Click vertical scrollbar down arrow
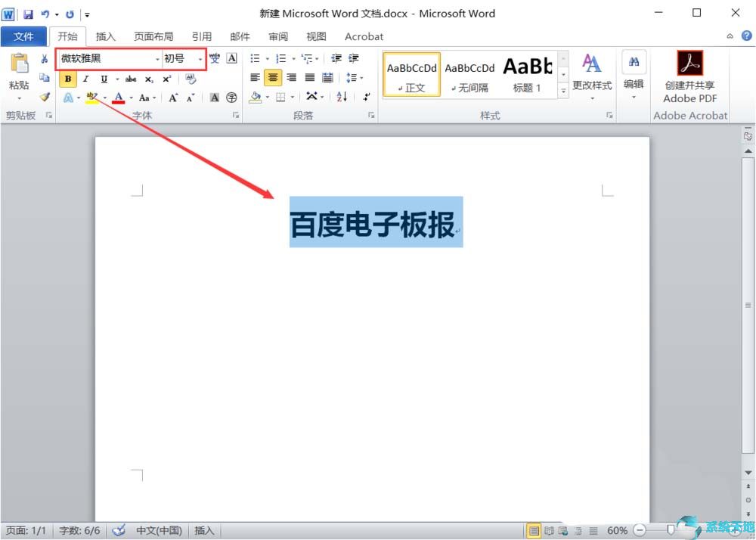This screenshot has width=756, height=540. coord(748,473)
